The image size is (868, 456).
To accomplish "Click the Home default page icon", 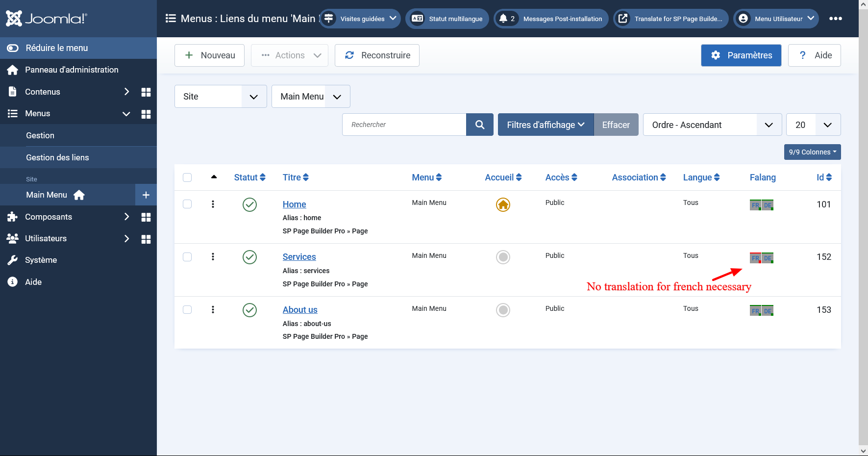I will pos(503,204).
